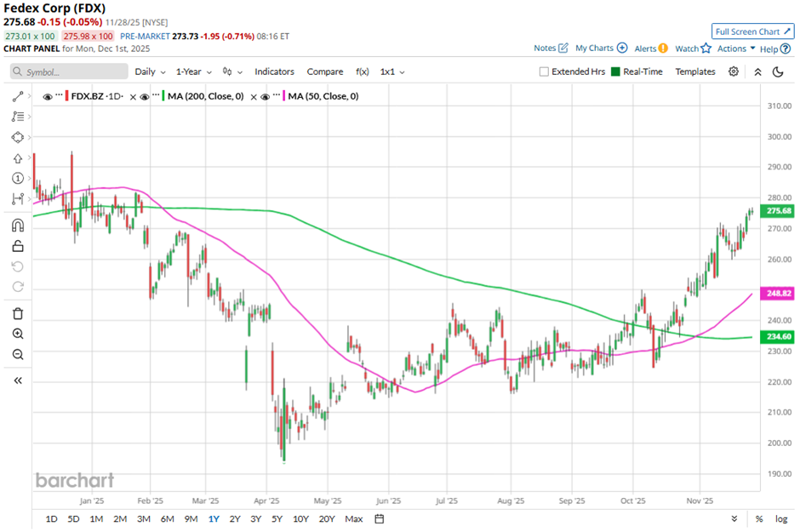Screen dimensions: 800x532
Task: Zoom in on the chart
Action: pyautogui.click(x=18, y=334)
